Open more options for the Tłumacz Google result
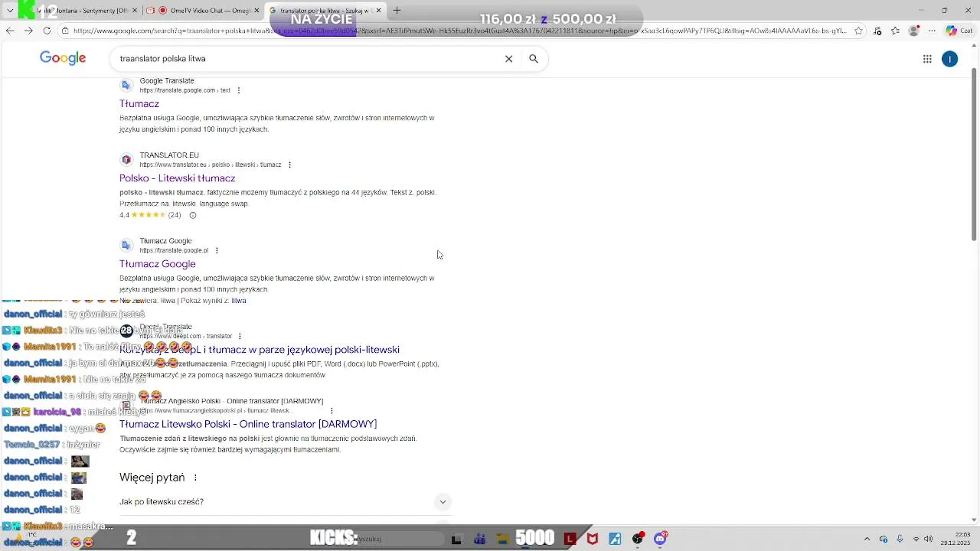Screen dimensions: 980x551 pyautogui.click(x=217, y=250)
